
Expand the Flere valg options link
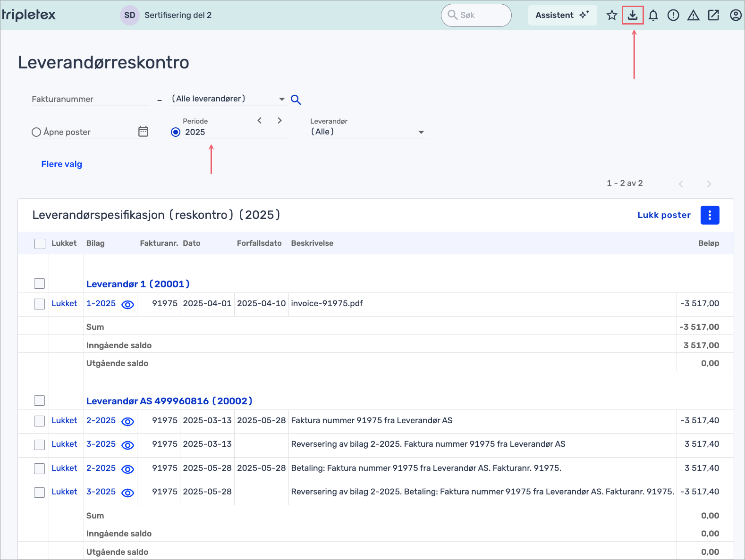click(62, 164)
